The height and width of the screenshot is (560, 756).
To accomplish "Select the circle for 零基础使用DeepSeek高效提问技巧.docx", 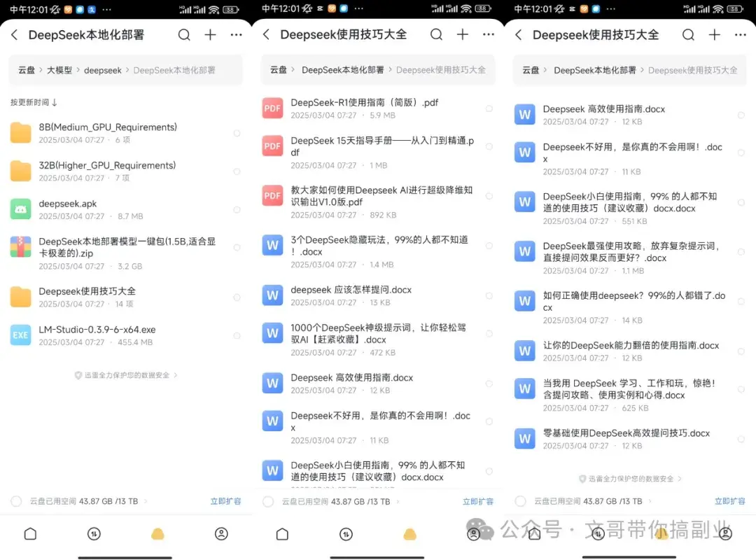I will 741,439.
